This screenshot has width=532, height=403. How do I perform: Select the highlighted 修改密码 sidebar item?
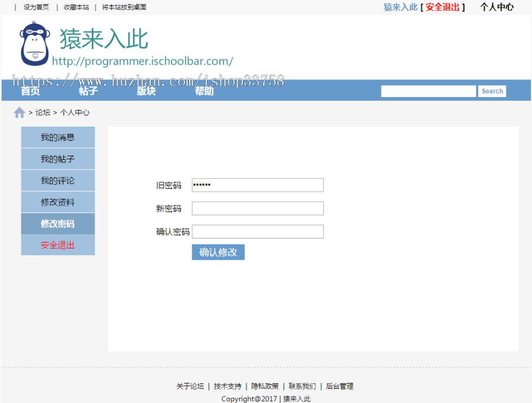coord(57,224)
